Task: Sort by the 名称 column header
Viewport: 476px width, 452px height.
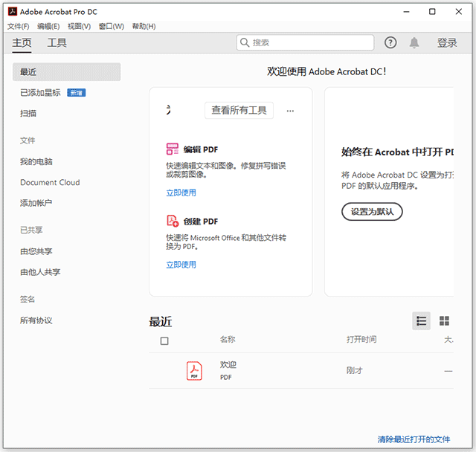Action: (x=228, y=339)
